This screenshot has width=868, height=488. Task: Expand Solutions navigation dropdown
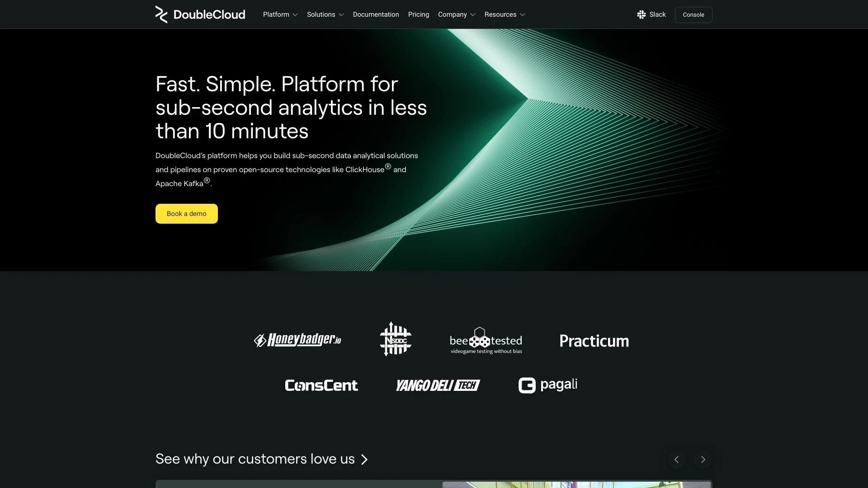tap(325, 14)
